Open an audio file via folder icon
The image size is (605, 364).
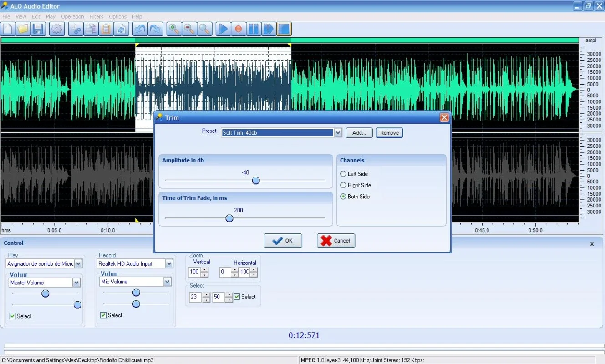coord(23,29)
